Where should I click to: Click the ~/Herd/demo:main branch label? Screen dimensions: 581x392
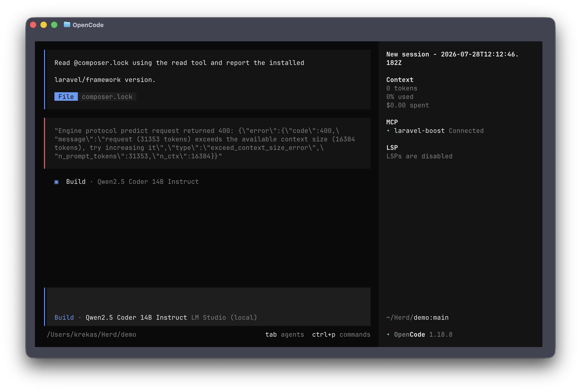tap(417, 318)
